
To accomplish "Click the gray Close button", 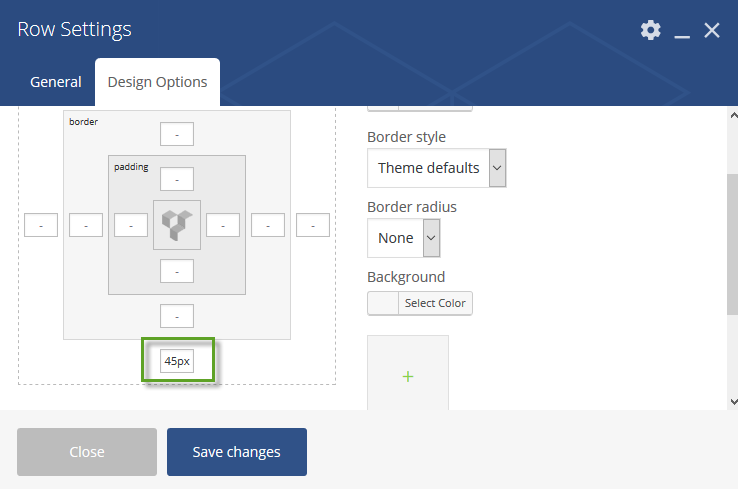I will tap(87, 452).
